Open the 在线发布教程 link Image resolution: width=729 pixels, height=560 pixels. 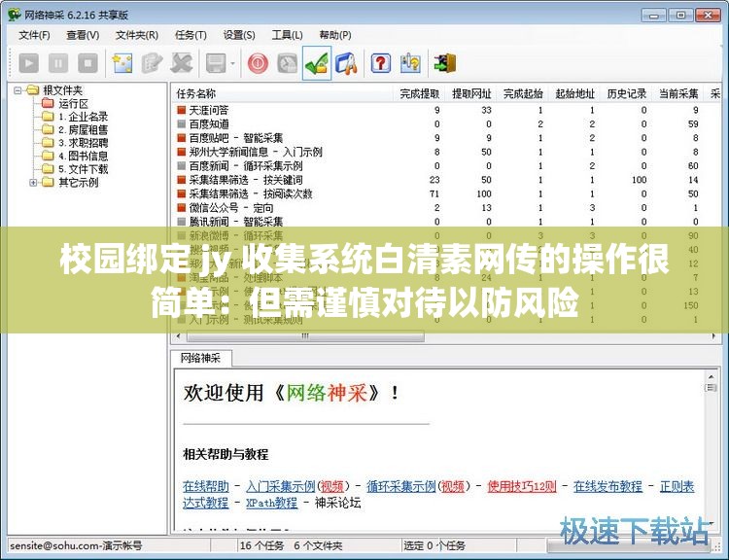[607, 487]
